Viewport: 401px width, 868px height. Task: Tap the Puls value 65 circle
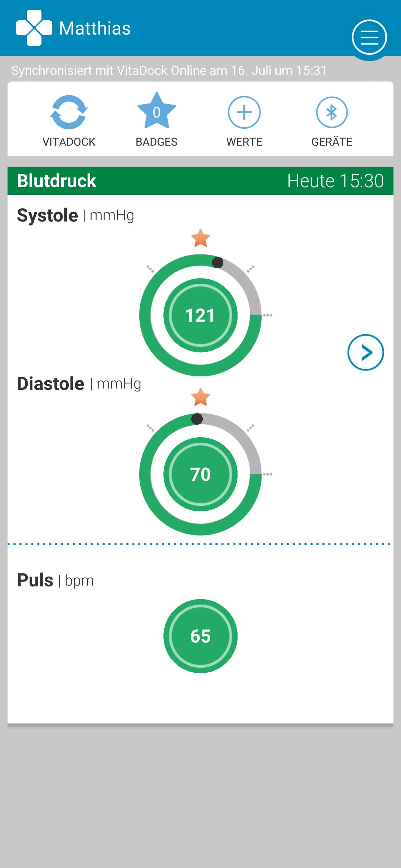coord(200,636)
